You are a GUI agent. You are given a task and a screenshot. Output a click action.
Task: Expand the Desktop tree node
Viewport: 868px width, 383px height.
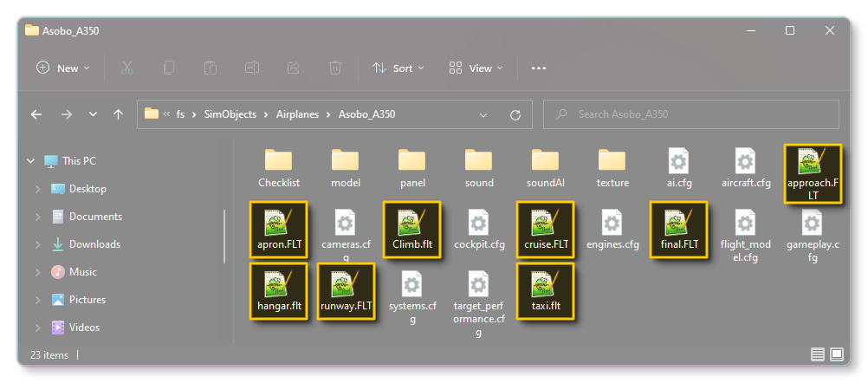[38, 189]
